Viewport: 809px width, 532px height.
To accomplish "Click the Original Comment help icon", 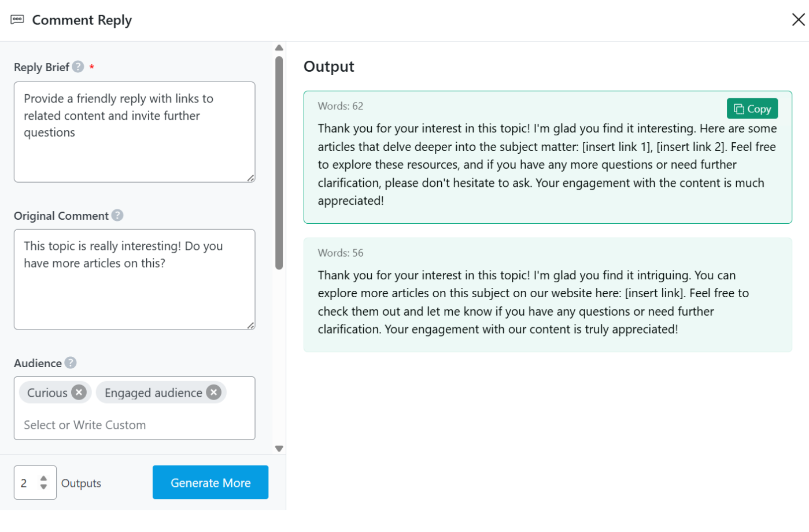I will [x=117, y=215].
